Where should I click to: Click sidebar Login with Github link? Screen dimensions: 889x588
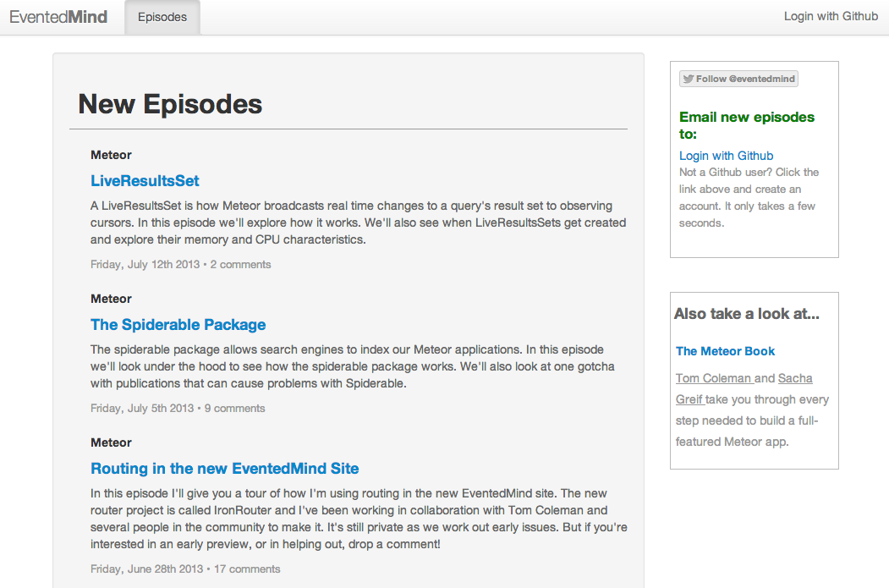coord(726,156)
